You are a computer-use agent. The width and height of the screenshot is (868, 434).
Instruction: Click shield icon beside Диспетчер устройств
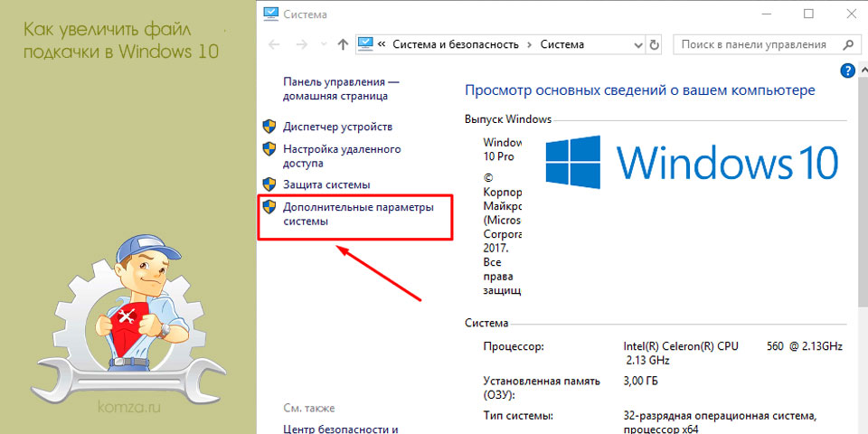[269, 127]
